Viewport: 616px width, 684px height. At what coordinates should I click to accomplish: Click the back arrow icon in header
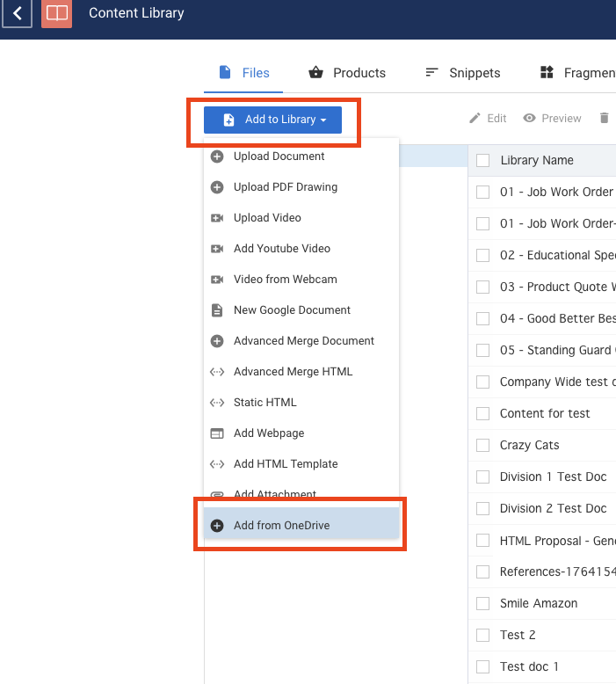[x=17, y=13]
